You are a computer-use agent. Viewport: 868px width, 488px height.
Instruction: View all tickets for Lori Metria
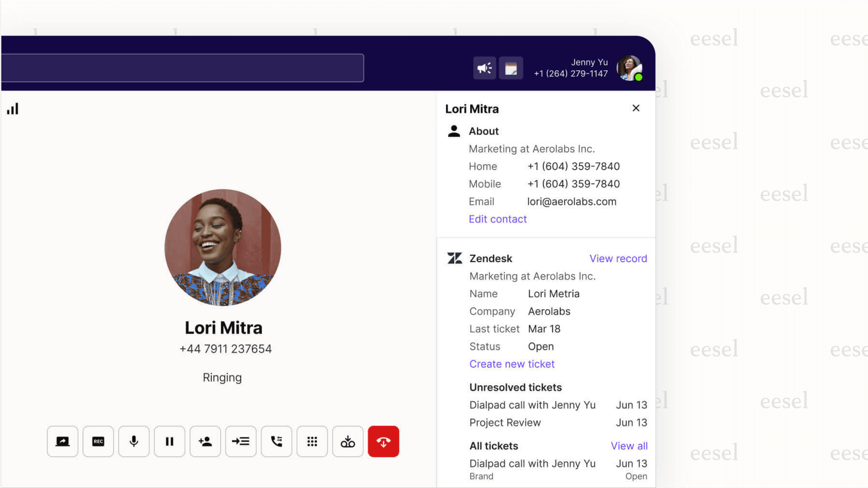pos(629,446)
